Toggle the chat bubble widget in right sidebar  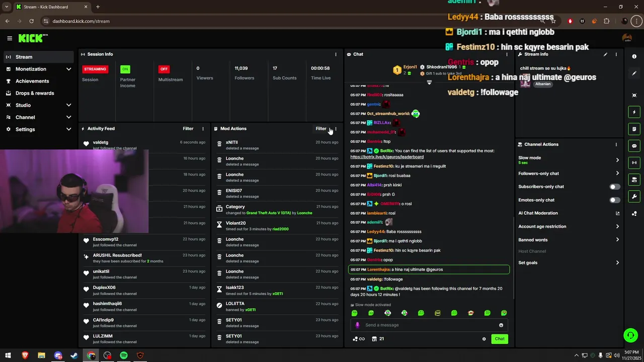pos(634,146)
